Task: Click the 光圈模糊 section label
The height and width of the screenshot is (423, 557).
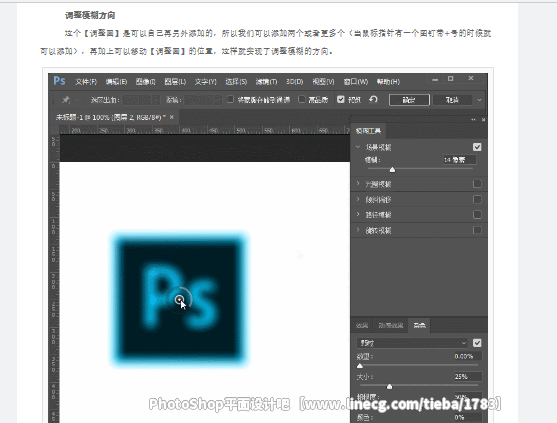Action: pos(378,184)
